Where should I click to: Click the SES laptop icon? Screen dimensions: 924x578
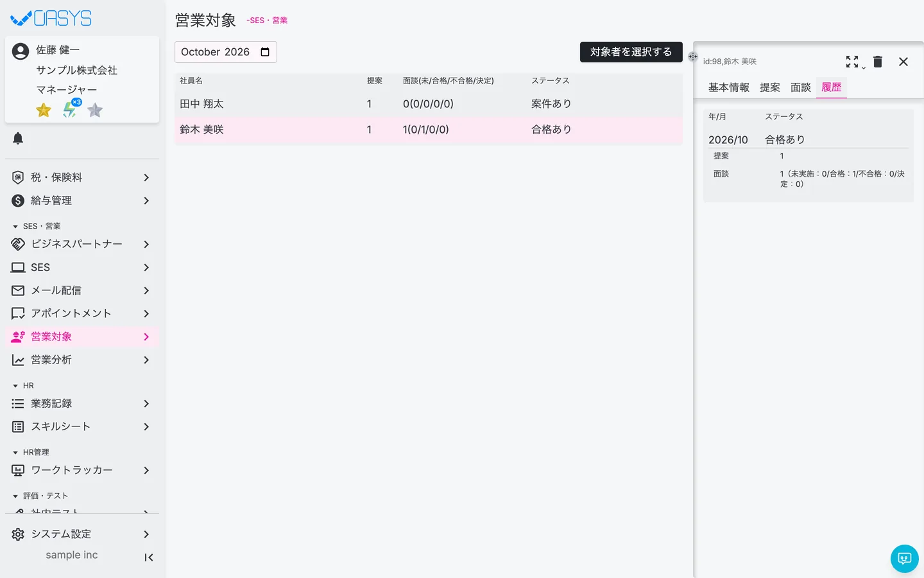18,267
